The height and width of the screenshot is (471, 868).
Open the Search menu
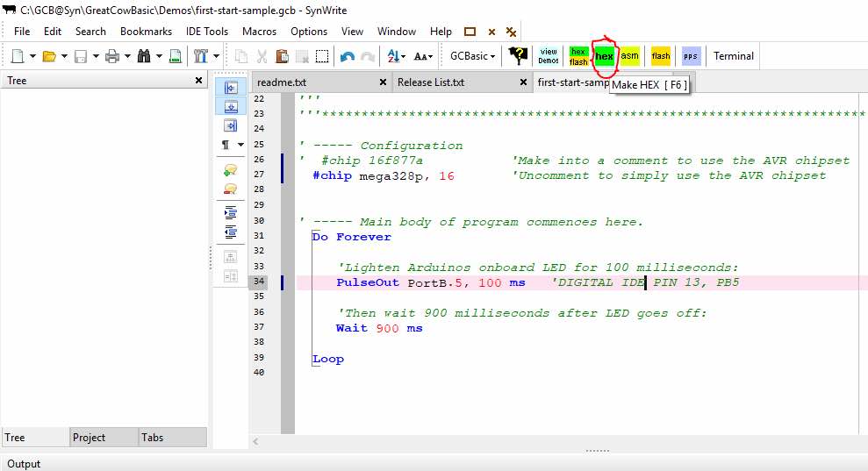click(90, 32)
